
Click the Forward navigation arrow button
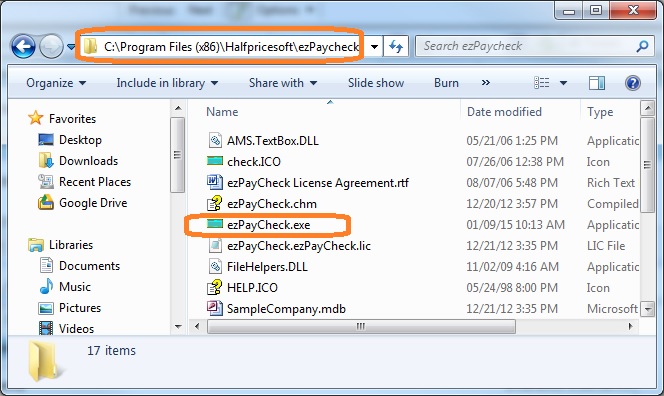click(x=51, y=46)
